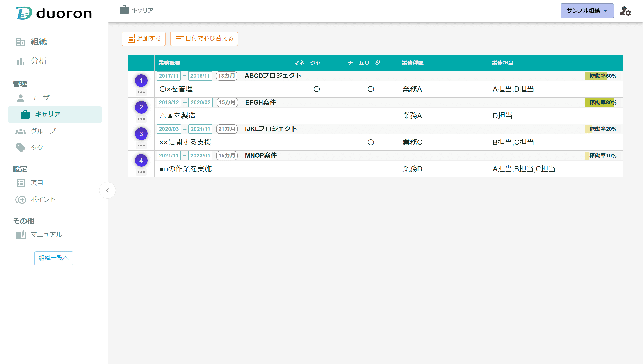Open the マニュアル menu item
This screenshot has height=364, width=643.
click(x=46, y=235)
